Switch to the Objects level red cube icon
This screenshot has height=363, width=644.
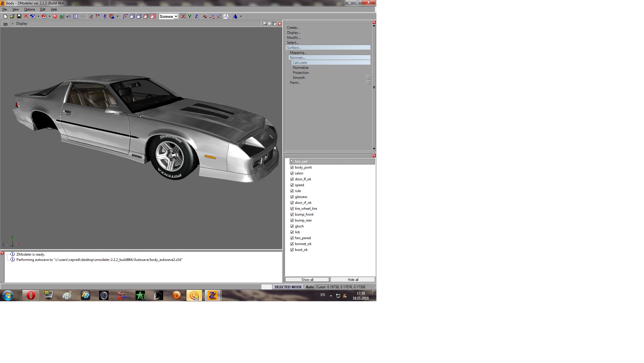click(153, 16)
